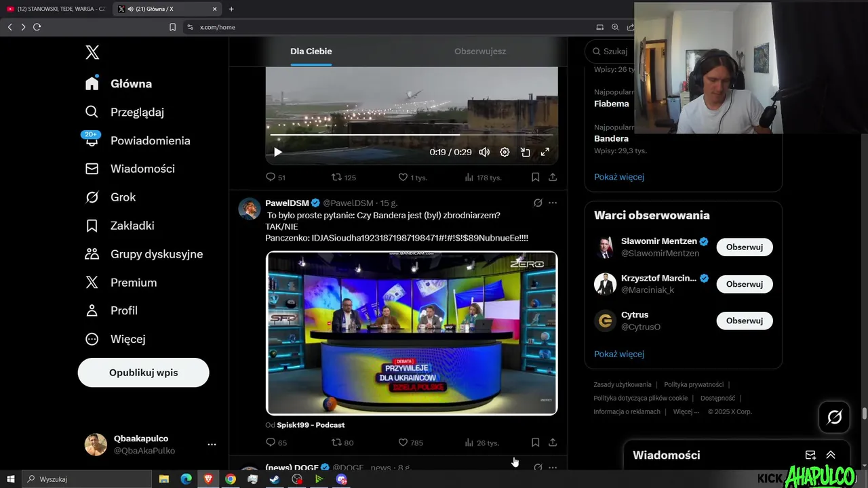868x488 pixels.
Task: Open more options on PawelDSM post
Action: (553, 203)
